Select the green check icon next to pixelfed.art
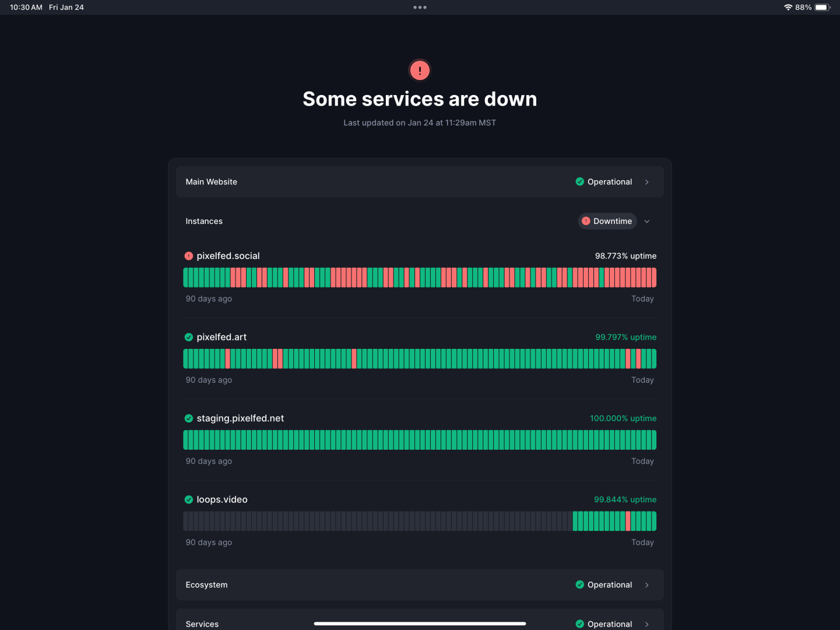840x630 pixels. pyautogui.click(x=188, y=337)
